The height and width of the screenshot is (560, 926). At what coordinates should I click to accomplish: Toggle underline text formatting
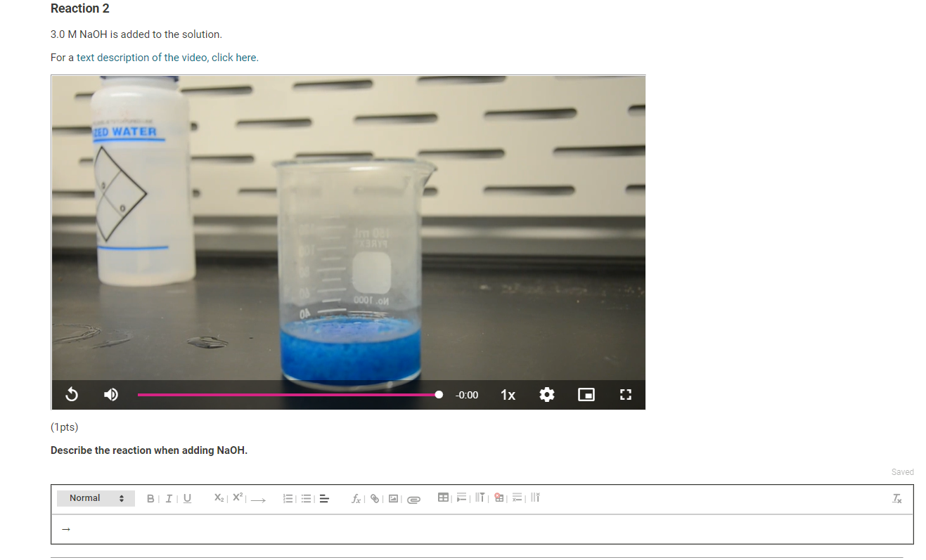187,498
